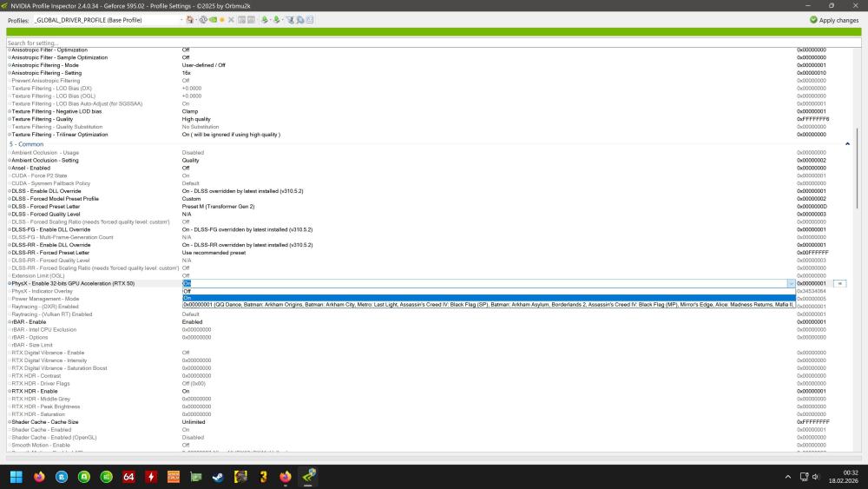868x489 pixels.
Task: Select the RTX HDR - Enable row
Action: click(x=430, y=392)
